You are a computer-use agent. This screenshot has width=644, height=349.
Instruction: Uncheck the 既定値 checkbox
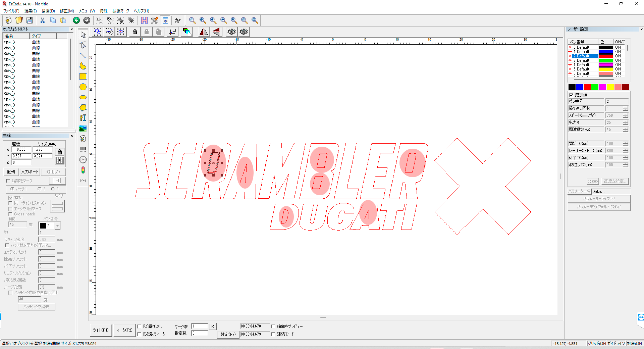pyautogui.click(x=571, y=95)
